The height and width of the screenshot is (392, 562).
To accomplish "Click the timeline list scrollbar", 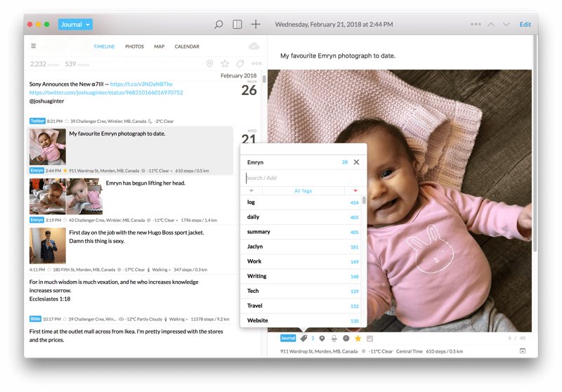I will point(264,79).
